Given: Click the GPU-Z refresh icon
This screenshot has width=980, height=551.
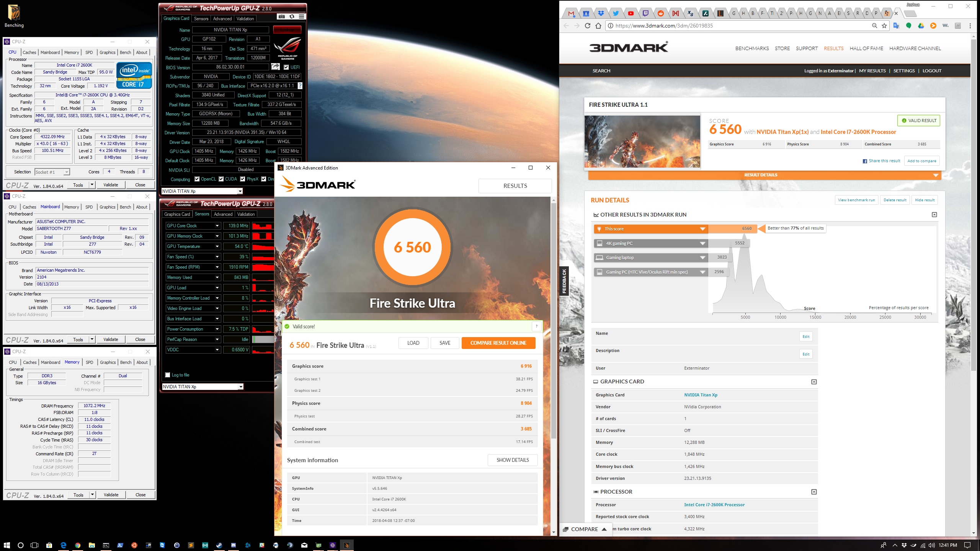Looking at the screenshot, I should [292, 17].
